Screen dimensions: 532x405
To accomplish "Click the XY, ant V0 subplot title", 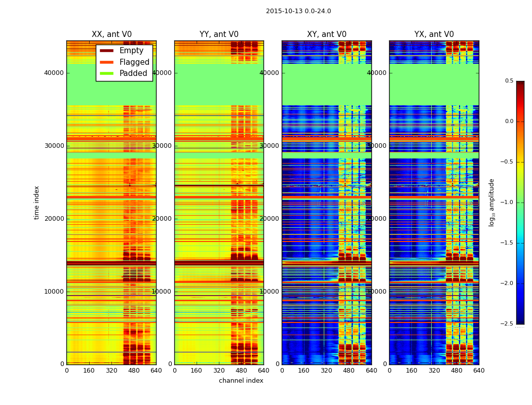I will pos(327,34).
